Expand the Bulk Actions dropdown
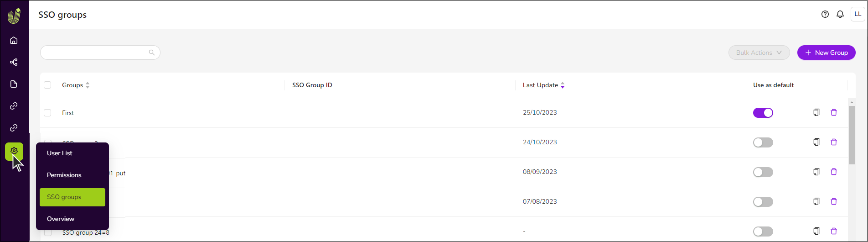The height and width of the screenshot is (242, 868). coord(759,53)
